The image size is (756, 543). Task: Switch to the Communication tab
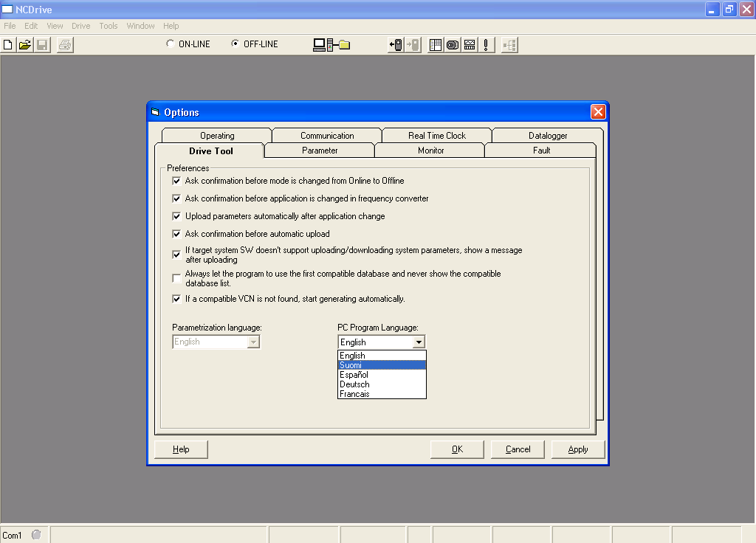pos(327,136)
